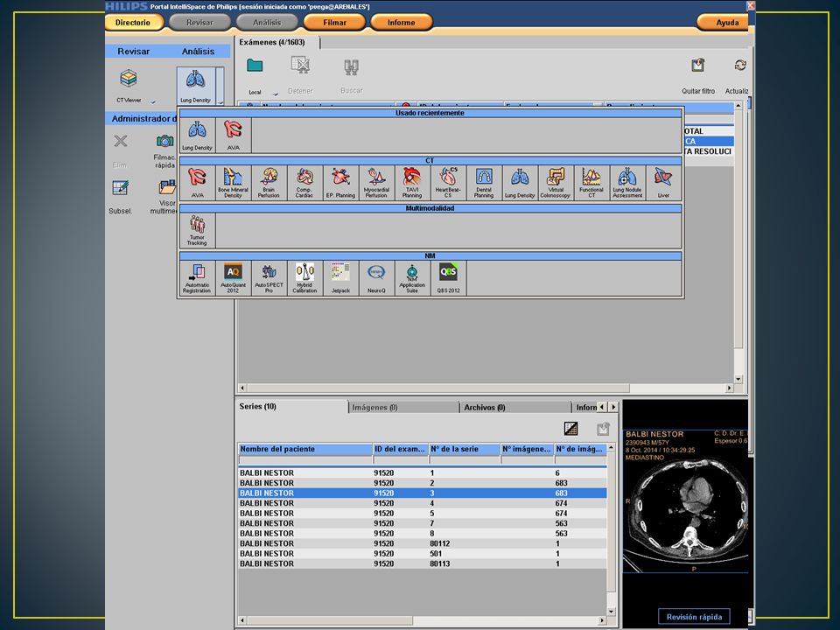Launch Virtual Colonoscopy application
The image size is (840, 630).
coord(556,182)
